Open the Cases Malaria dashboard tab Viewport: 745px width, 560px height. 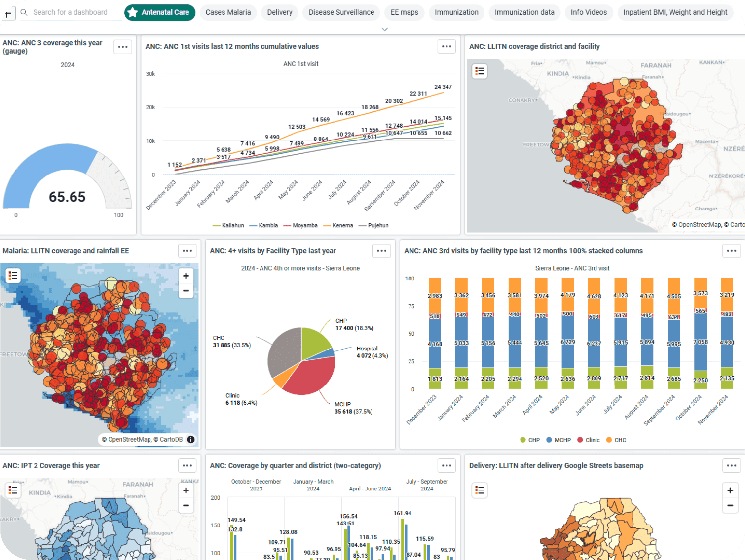pos(228,12)
